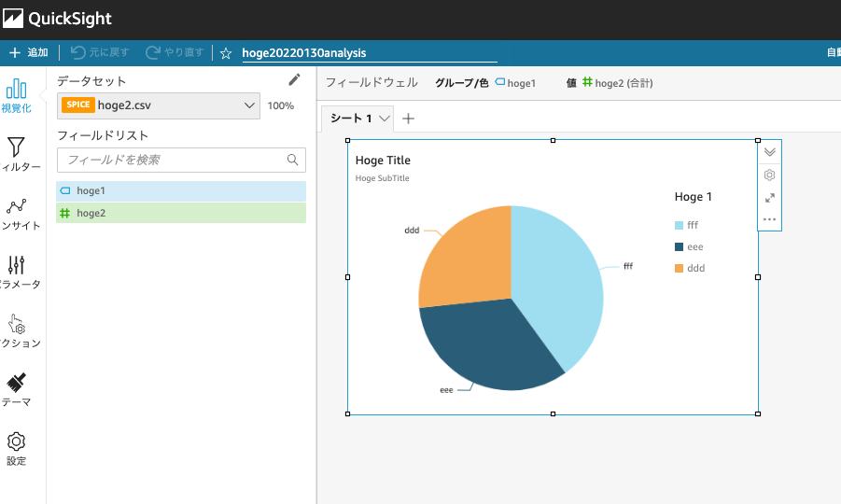Click the pencil icon to edit dataset

(295, 80)
